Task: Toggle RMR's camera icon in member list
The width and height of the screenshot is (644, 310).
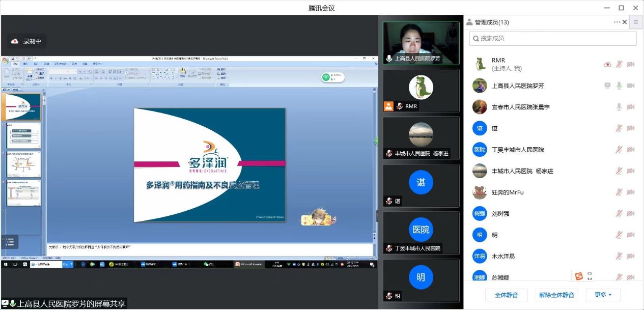Action: [631, 64]
